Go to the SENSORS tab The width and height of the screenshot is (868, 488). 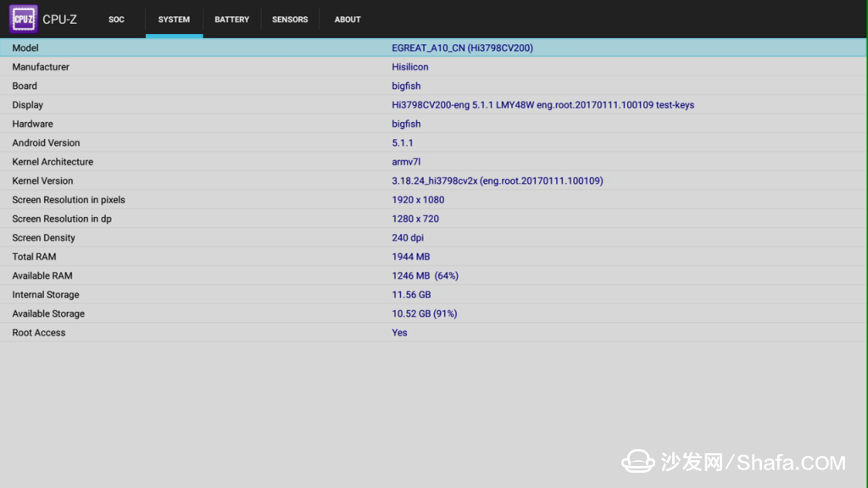coord(290,19)
